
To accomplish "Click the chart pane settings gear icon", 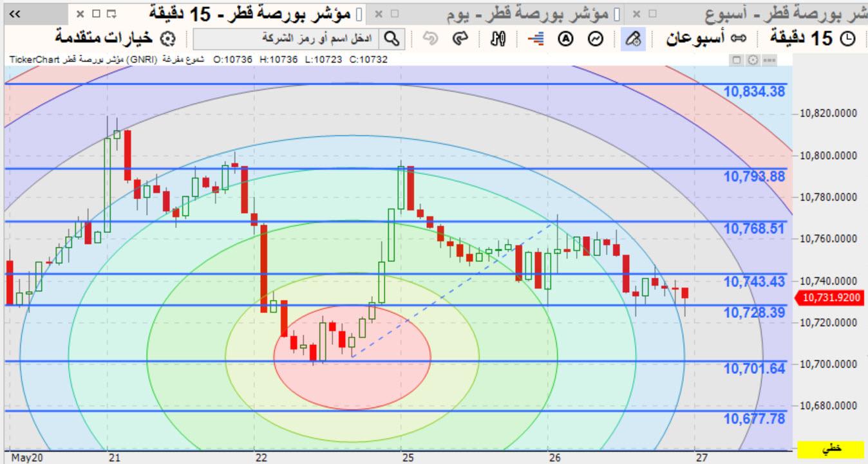I will (x=753, y=60).
